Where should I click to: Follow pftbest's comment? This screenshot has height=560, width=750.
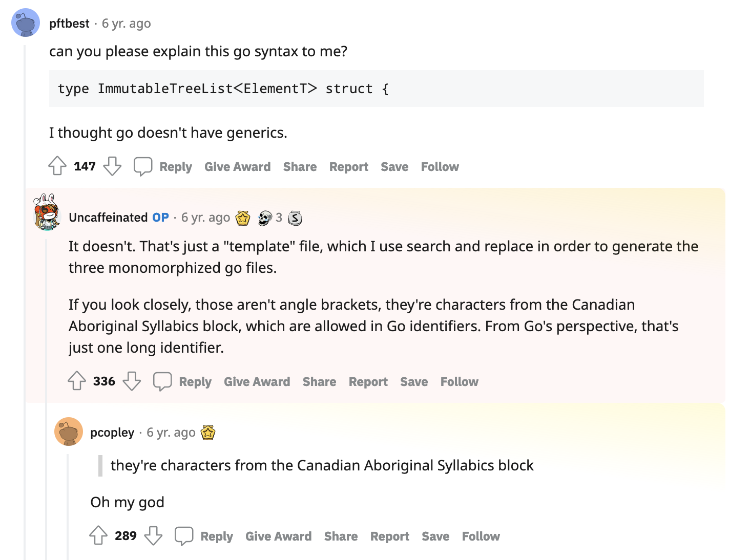click(440, 167)
